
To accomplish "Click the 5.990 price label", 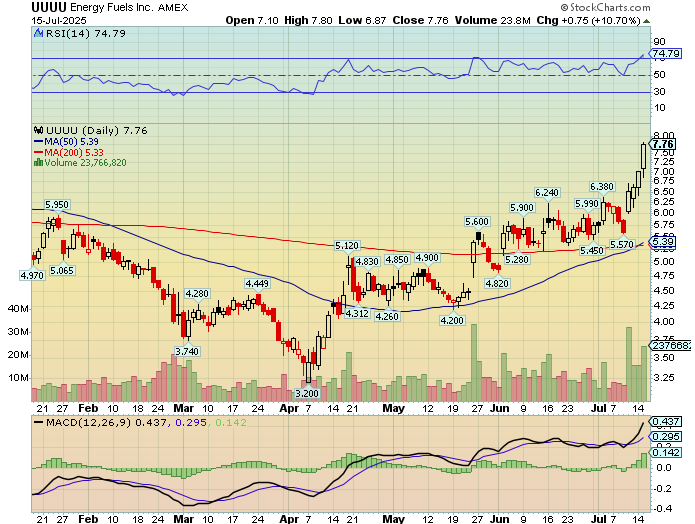I will click(x=587, y=203).
